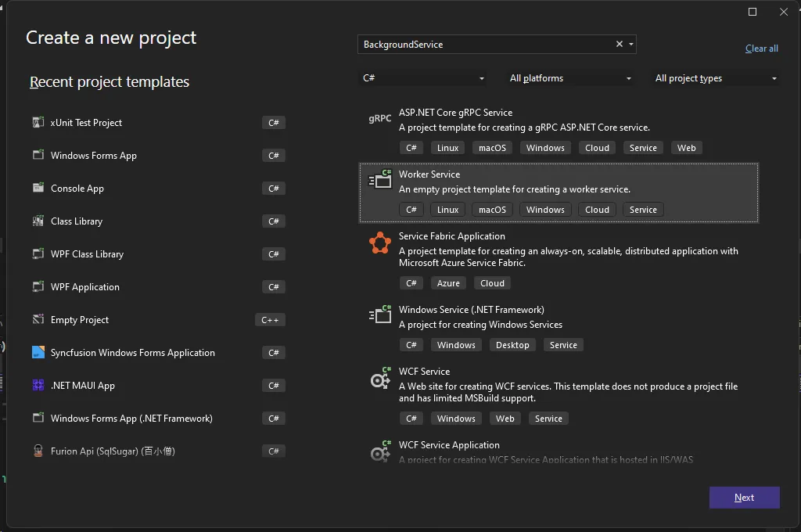The height and width of the screenshot is (532, 801).
Task: Pick Empty Project from recent templates
Action: 80,320
